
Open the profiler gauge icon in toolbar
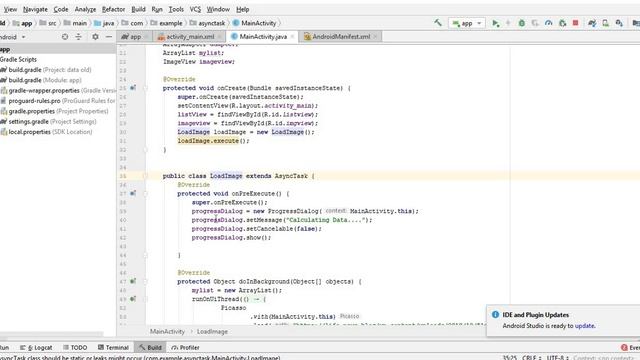(x=549, y=23)
